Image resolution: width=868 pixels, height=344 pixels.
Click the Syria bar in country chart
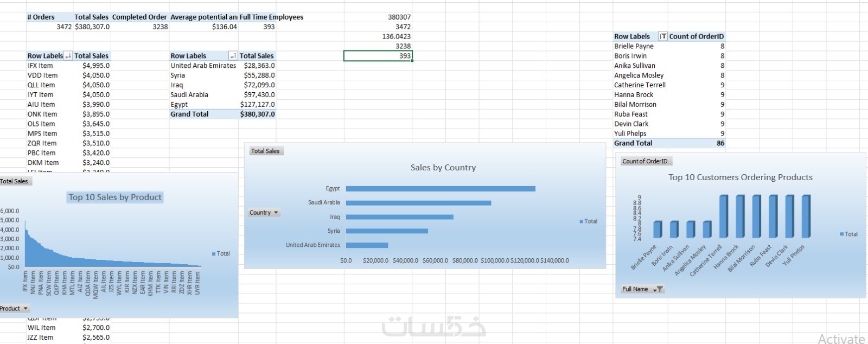pos(387,231)
